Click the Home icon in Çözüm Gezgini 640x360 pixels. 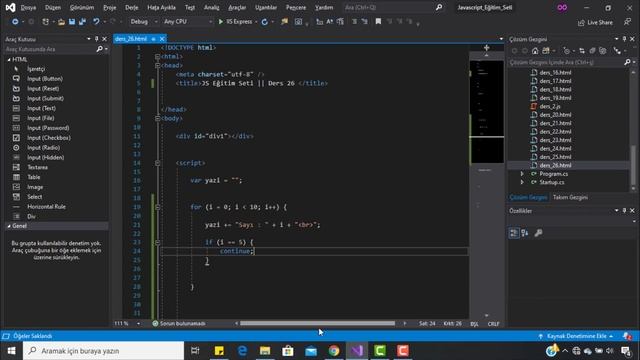click(535, 51)
